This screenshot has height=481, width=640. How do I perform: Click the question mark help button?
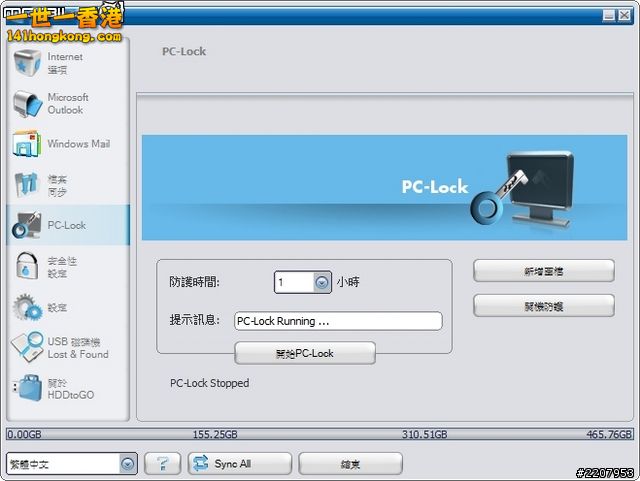coord(162,464)
